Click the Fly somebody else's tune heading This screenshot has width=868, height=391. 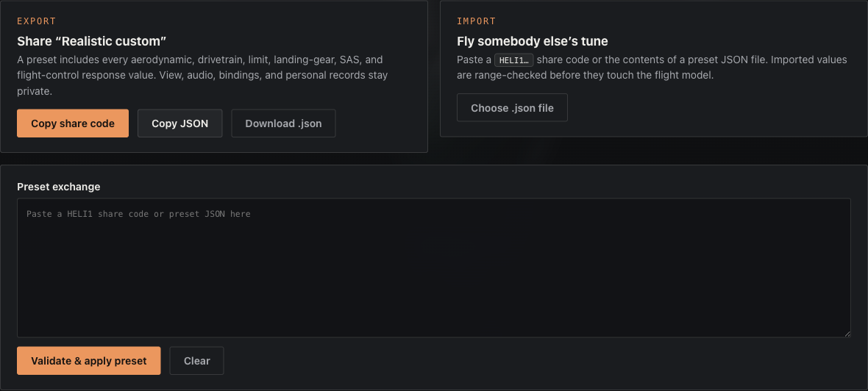(x=532, y=41)
